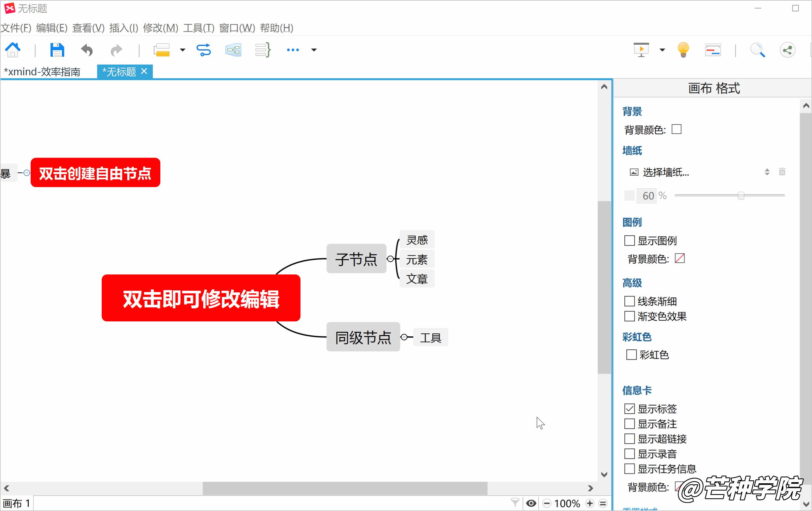Toggle the 线条渐细 checkbox
This screenshot has width=812, height=511.
(629, 301)
